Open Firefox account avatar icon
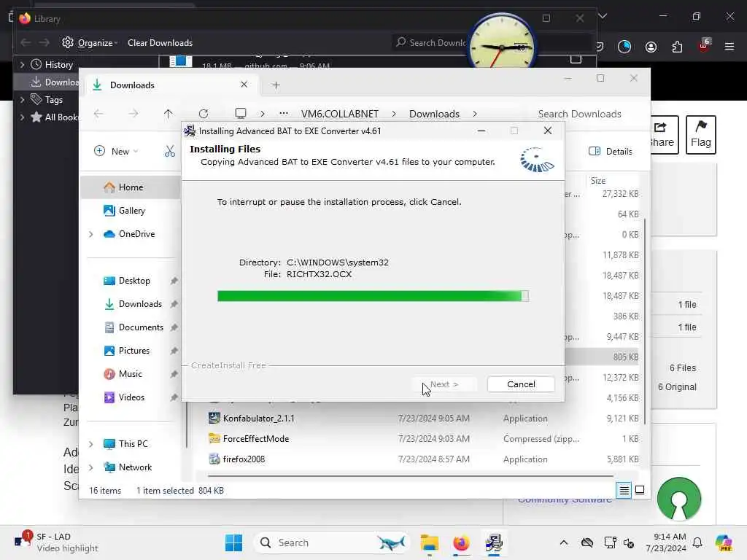The height and width of the screenshot is (560, 747). [x=651, y=47]
